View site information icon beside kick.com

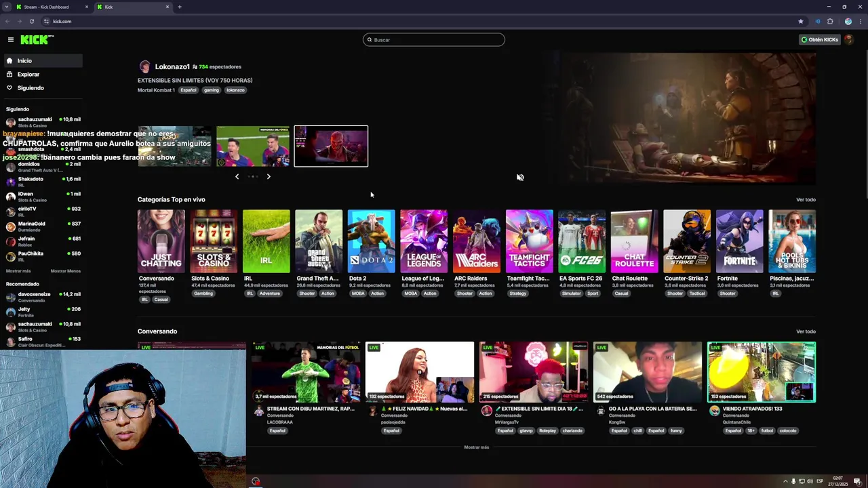coord(46,21)
